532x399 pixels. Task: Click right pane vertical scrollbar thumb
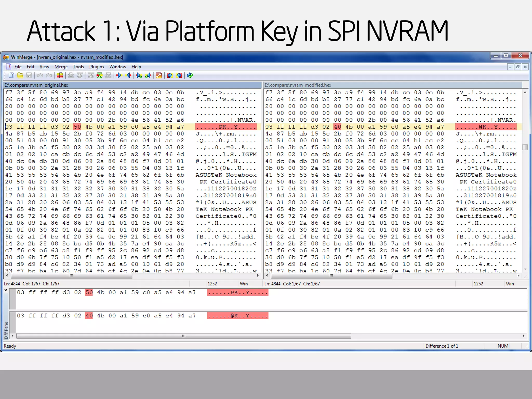[x=525, y=147]
